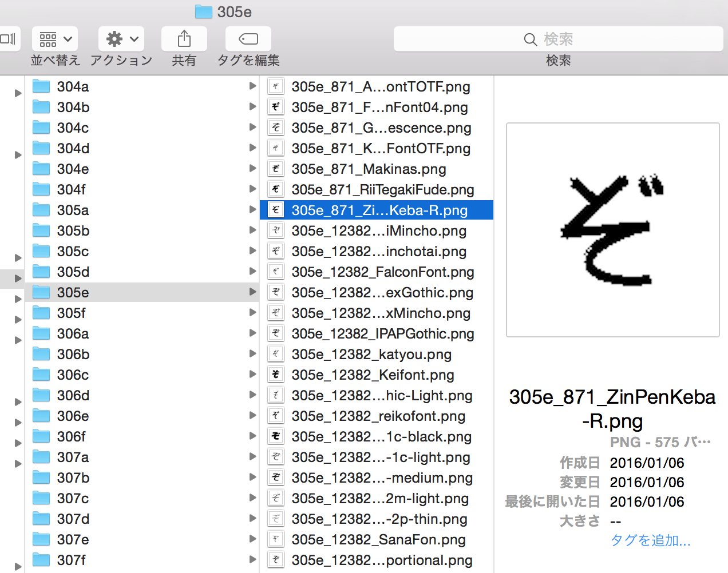The image size is (728, 573).
Task: Click the タグを編集 (Edit Tags) toolbar icon
Action: [247, 38]
